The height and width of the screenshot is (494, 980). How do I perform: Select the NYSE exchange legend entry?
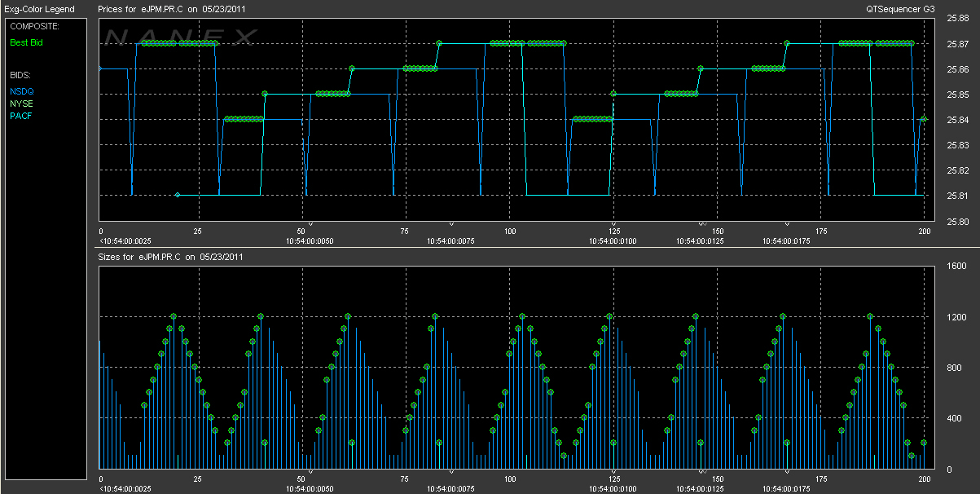pyautogui.click(x=22, y=104)
